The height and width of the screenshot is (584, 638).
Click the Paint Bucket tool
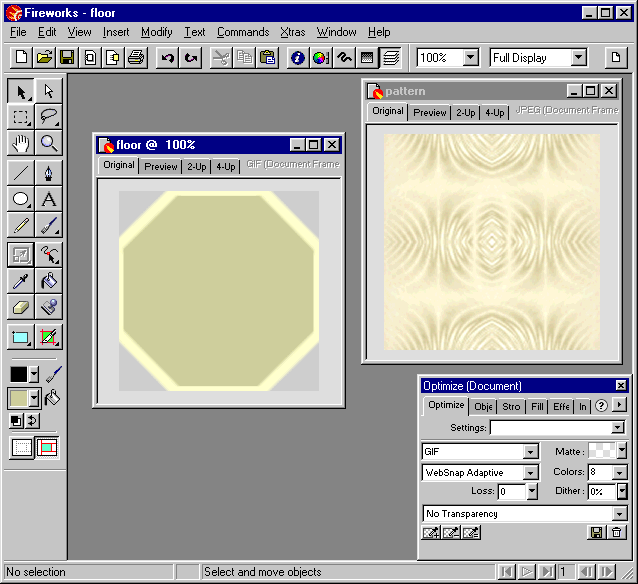coord(48,280)
